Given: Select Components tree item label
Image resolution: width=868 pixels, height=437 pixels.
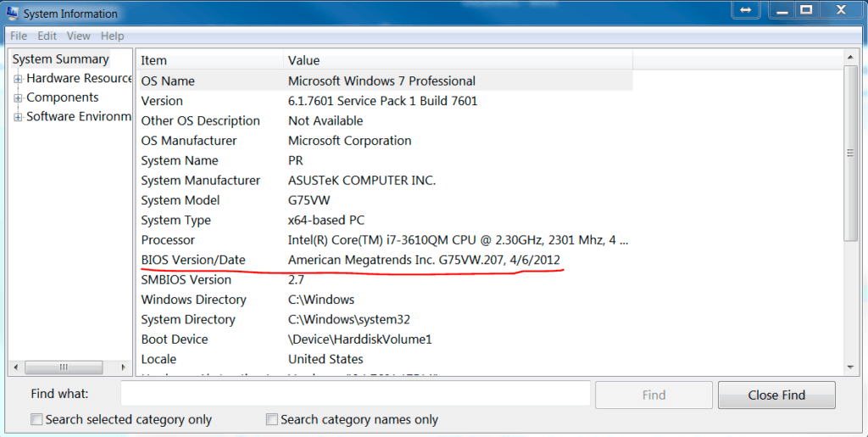Looking at the screenshot, I should (x=63, y=98).
